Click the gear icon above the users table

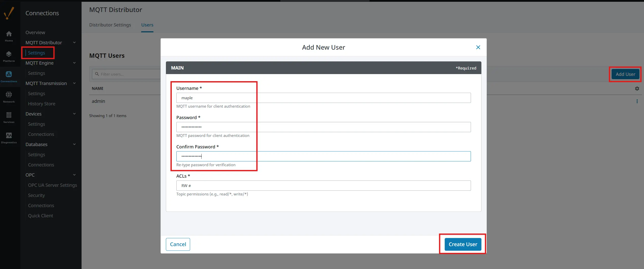pyautogui.click(x=637, y=88)
